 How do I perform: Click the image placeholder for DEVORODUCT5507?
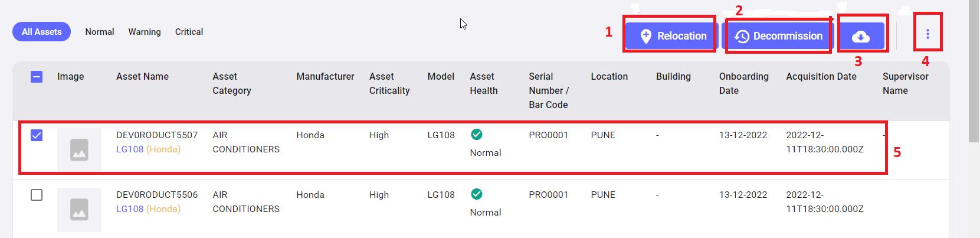coord(79,150)
